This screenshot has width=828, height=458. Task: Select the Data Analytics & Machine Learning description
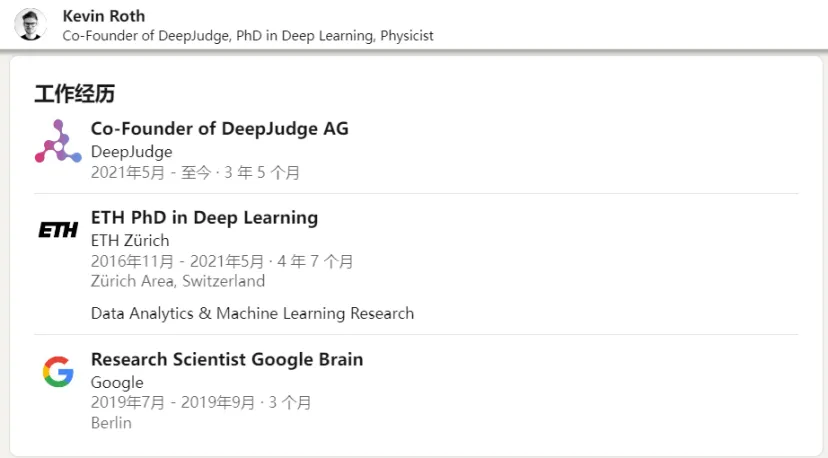point(252,313)
